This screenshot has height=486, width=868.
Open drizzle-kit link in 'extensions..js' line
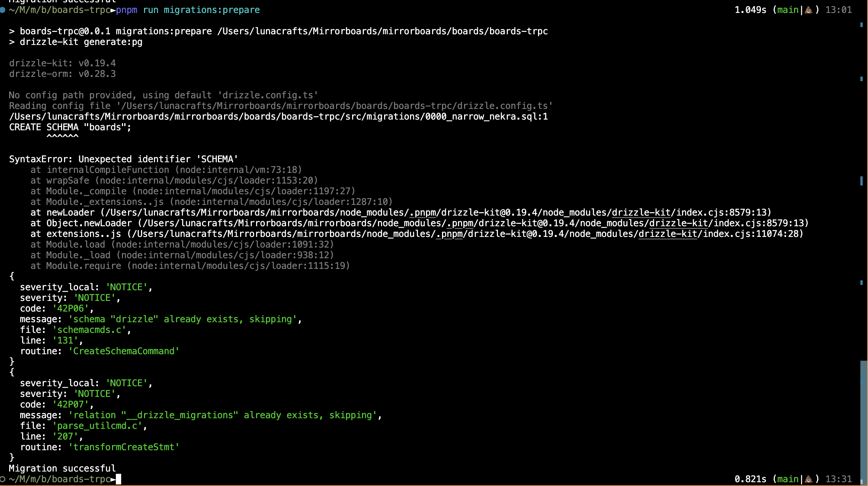[668, 234]
